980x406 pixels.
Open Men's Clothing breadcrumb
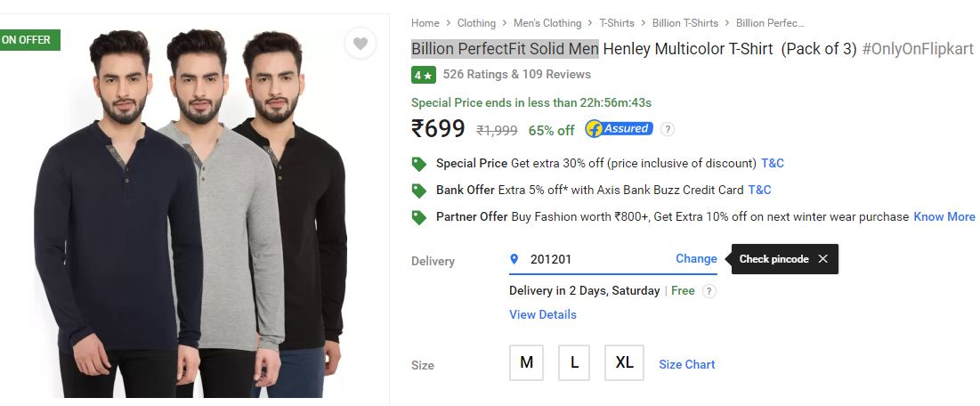(x=547, y=23)
